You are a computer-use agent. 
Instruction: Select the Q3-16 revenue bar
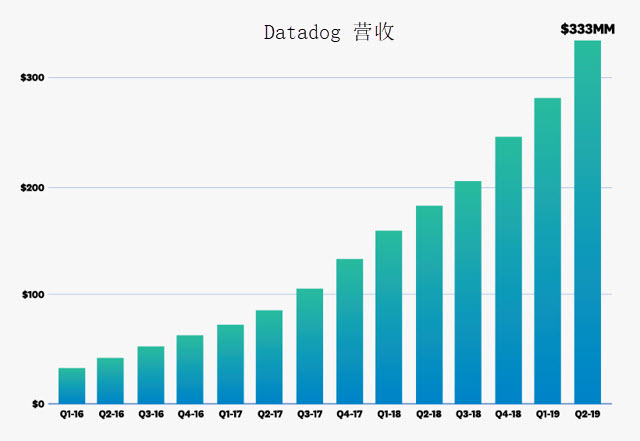151,375
